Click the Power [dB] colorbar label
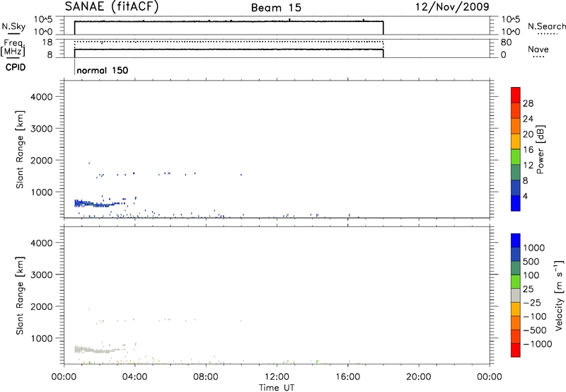The image size is (566, 392). (540, 149)
